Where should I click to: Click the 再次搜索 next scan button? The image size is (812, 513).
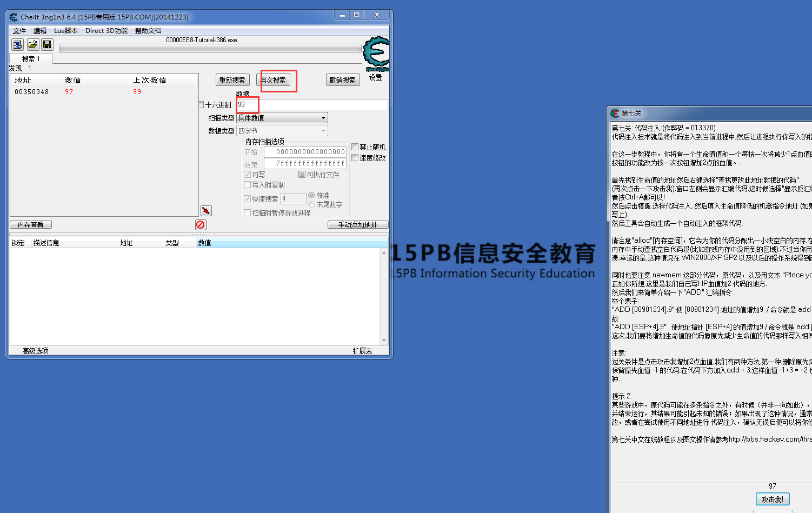click(273, 80)
